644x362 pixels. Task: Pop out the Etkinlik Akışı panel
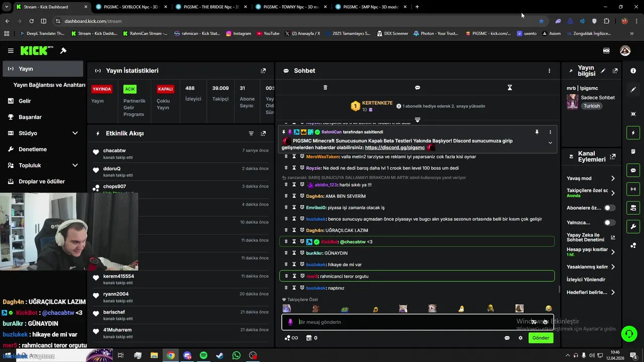(263, 133)
